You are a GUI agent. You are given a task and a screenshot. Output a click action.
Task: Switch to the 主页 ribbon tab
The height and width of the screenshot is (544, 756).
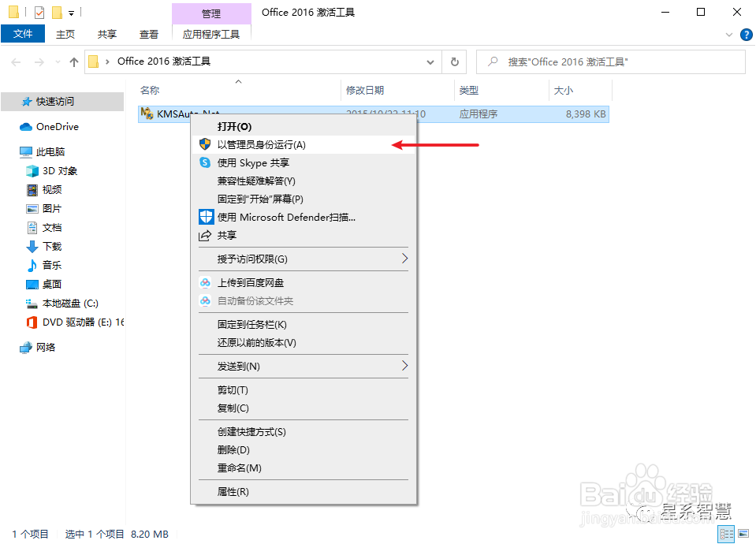click(x=65, y=34)
